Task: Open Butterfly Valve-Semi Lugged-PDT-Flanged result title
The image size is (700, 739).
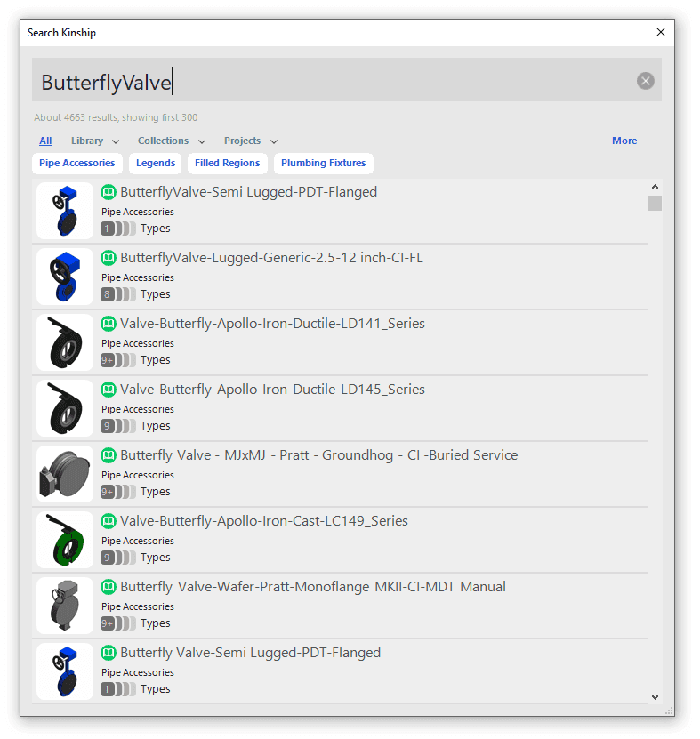Action: (x=250, y=653)
